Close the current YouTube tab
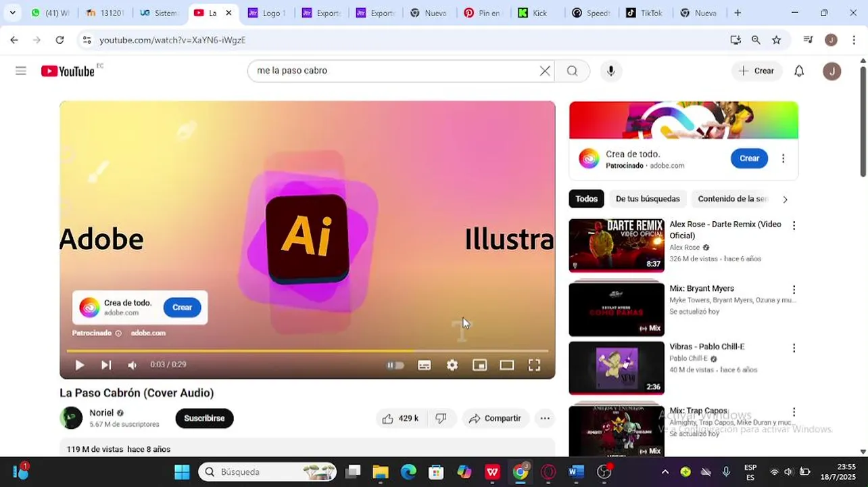Image resolution: width=868 pixels, height=487 pixels. click(x=228, y=13)
